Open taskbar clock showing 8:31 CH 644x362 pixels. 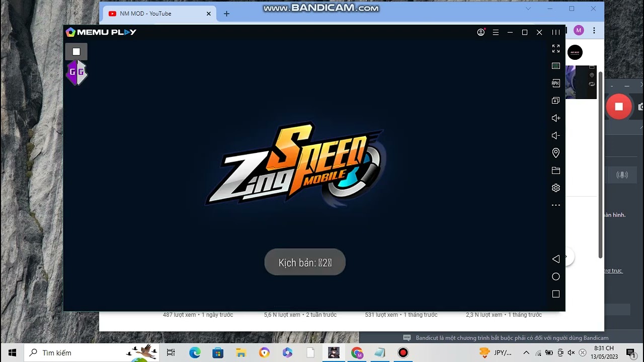pyautogui.click(x=604, y=352)
